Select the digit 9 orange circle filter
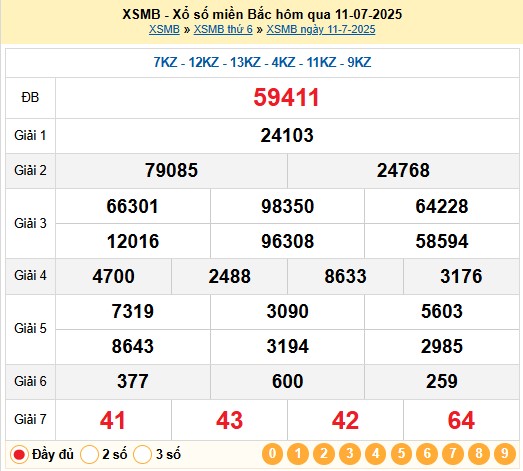This screenshot has height=471, width=523. 504,454
